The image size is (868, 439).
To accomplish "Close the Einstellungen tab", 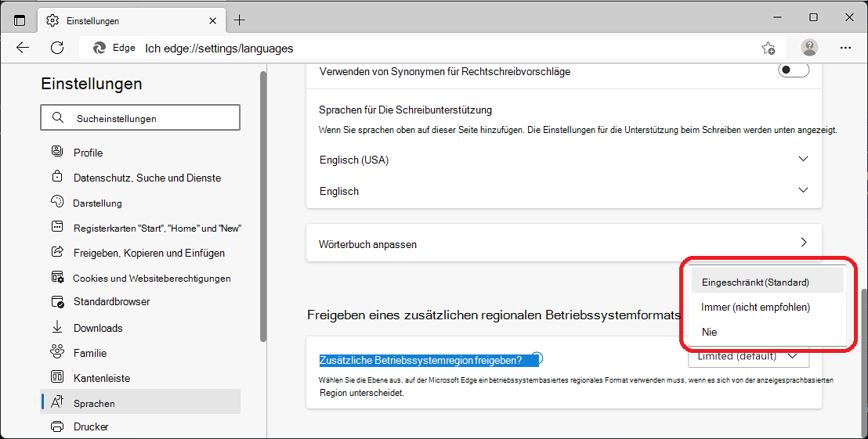I will click(x=212, y=20).
